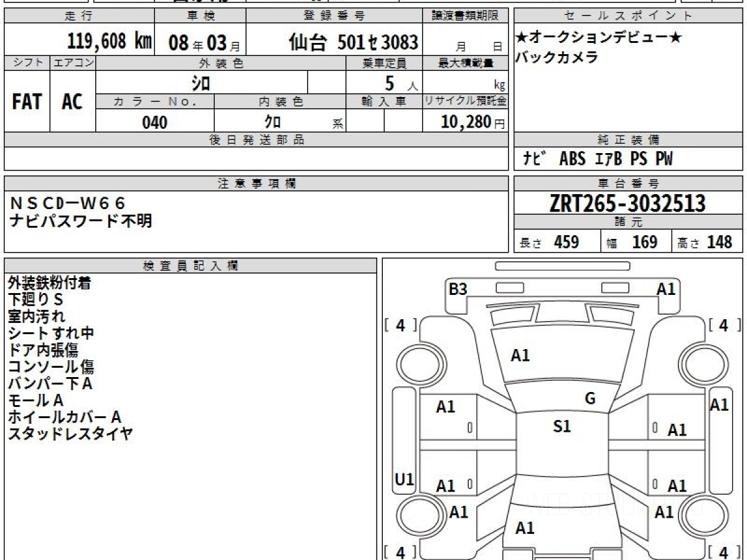Select the note ナビパスワード不明

click(81, 221)
